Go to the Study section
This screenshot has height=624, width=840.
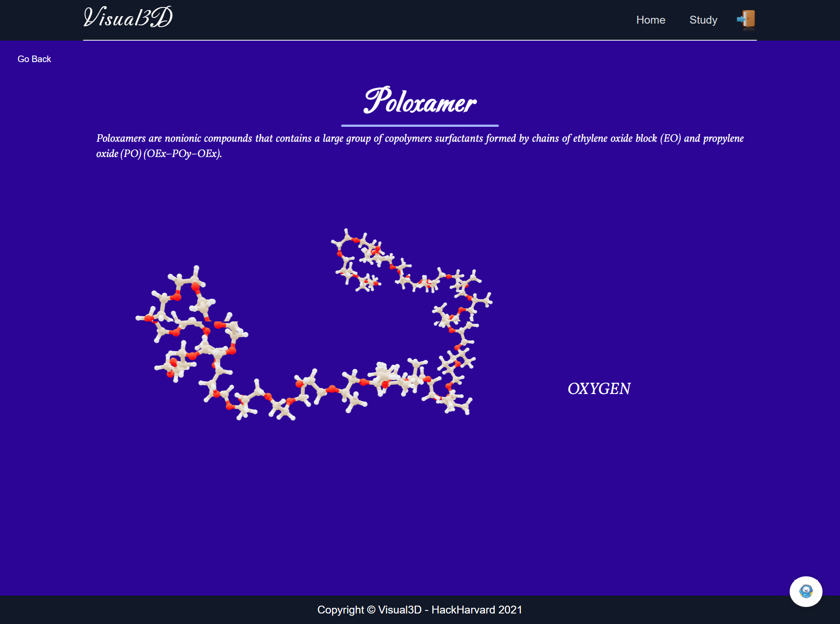tap(703, 20)
